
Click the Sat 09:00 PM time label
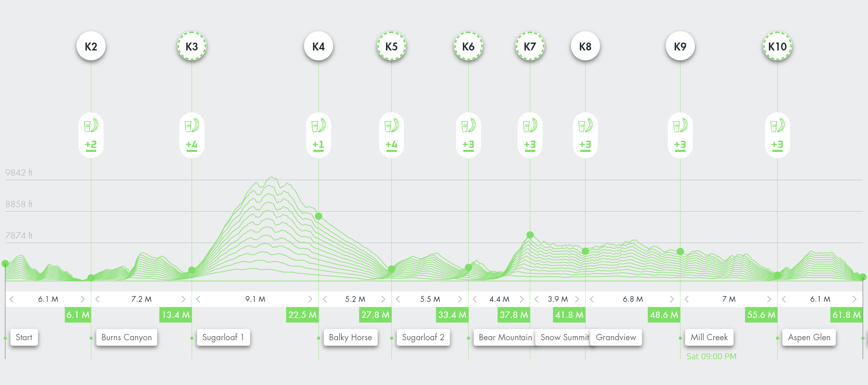click(x=711, y=356)
